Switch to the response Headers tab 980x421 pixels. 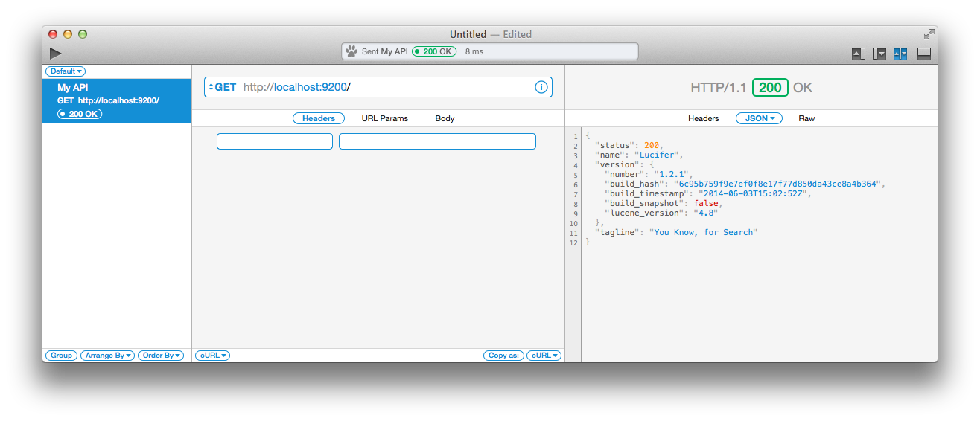704,118
